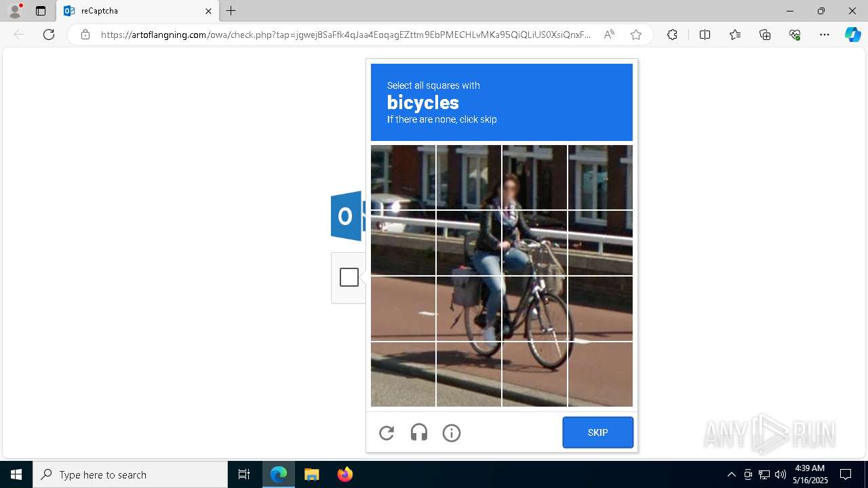868x488 pixels.
Task: Open the captcha help info icon
Action: point(452,433)
